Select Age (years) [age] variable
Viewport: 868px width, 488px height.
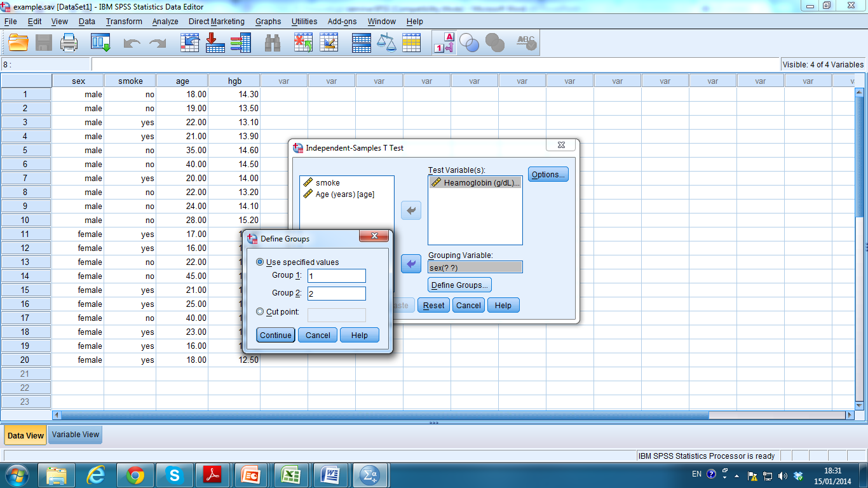pos(344,194)
